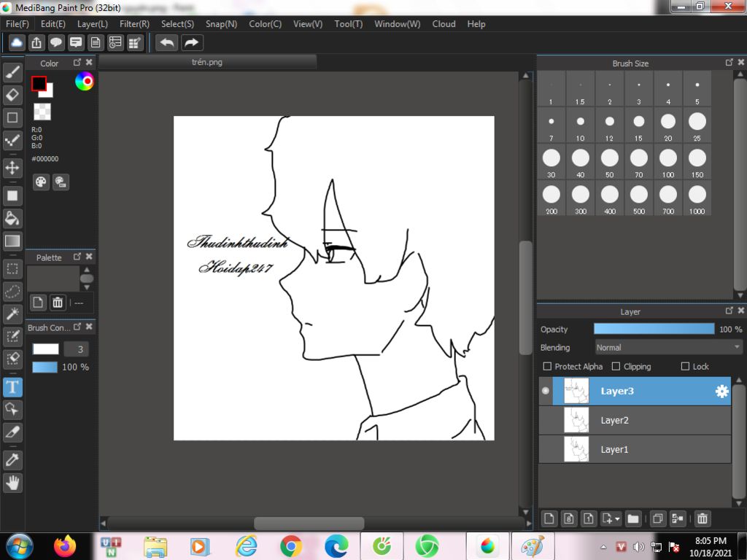Click the brush opacity bar in Brush Control
The width and height of the screenshot is (747, 560).
point(44,367)
